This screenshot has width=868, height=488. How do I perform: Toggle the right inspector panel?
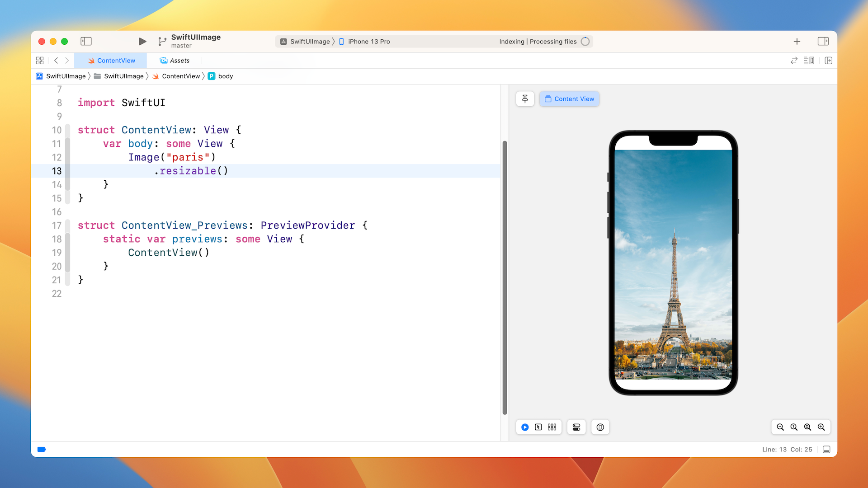tap(823, 42)
